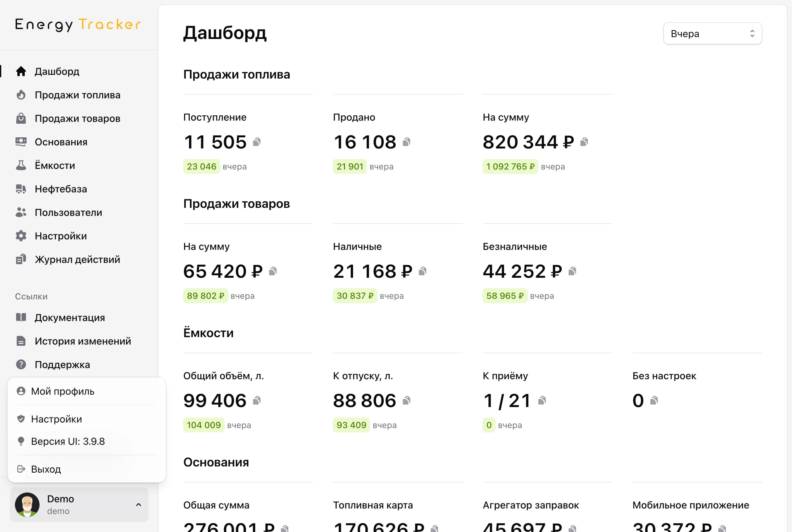Click the journal icon for Журнал действий
Viewport: 792px width, 532px height.
(21, 259)
